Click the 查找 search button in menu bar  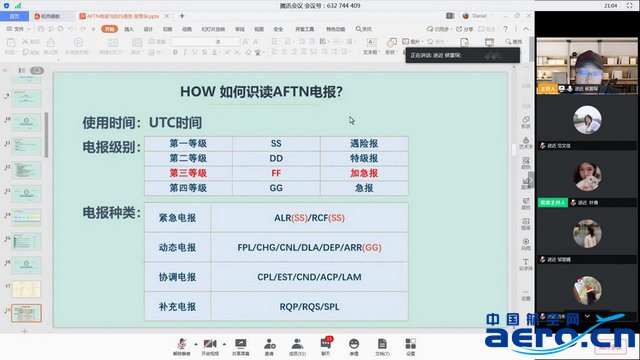point(364,29)
